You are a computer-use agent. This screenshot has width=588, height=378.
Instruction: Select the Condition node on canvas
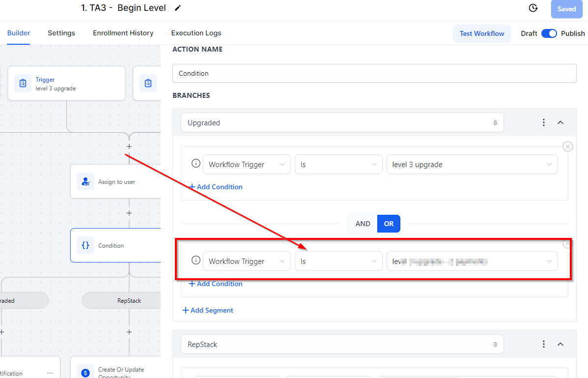coord(115,245)
